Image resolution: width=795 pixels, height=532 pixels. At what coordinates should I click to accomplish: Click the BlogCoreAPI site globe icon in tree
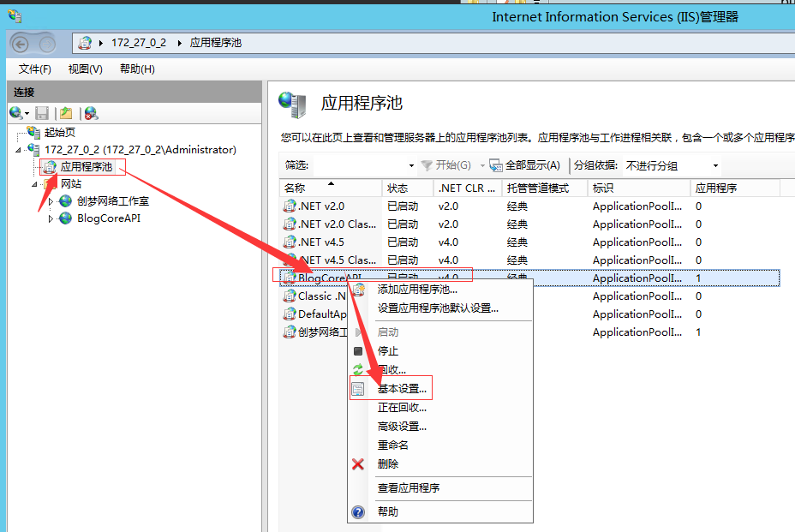65,218
